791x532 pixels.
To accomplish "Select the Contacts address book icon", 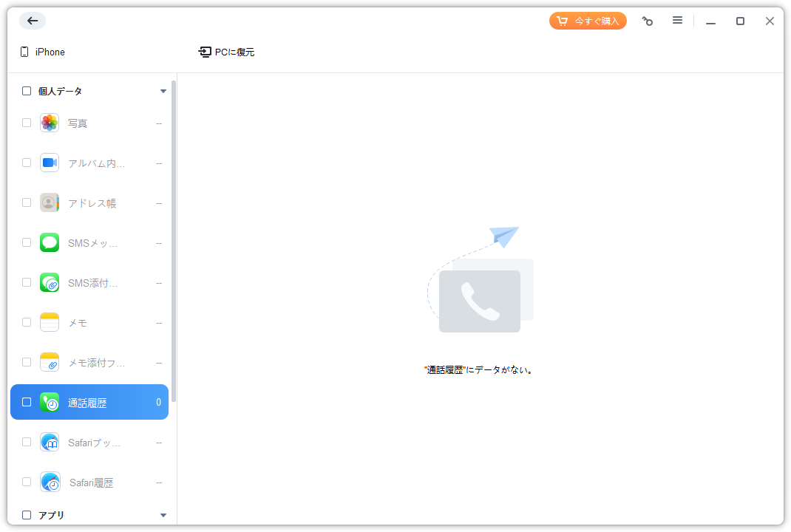I will coord(50,203).
